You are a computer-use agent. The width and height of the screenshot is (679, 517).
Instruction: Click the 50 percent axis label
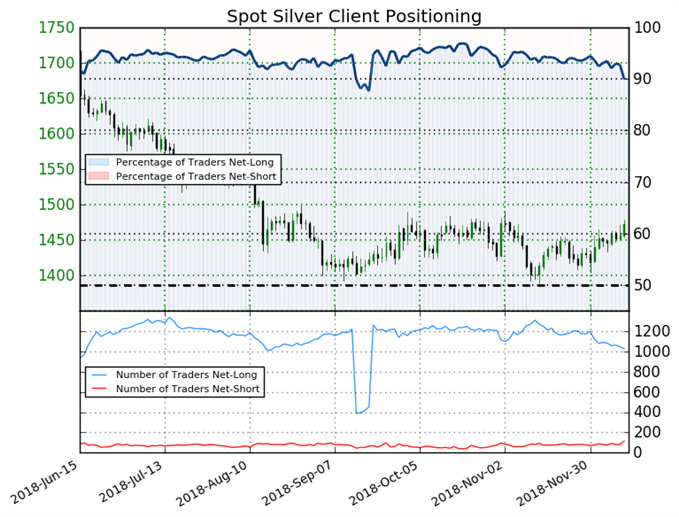(x=643, y=285)
